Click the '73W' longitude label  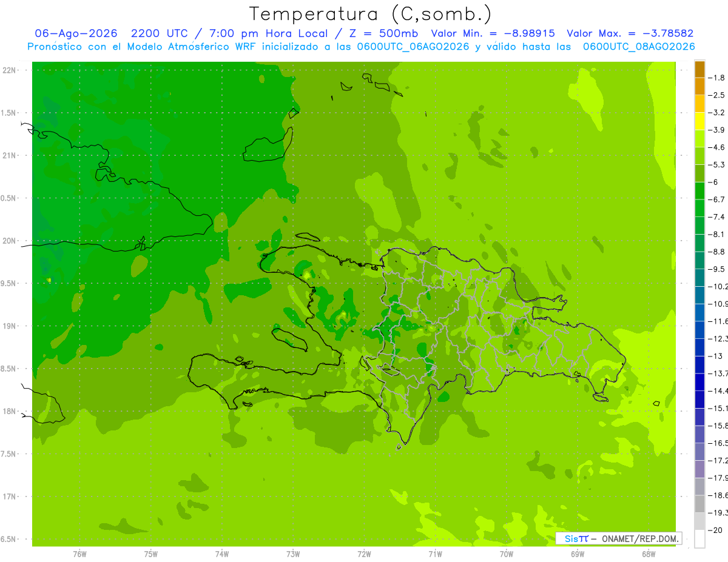[x=293, y=554]
